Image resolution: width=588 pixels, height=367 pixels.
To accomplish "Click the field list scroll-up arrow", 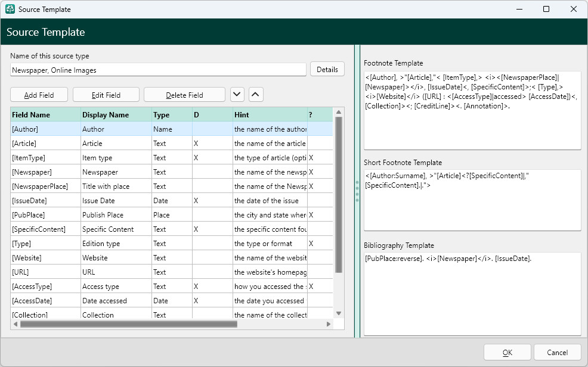I will tap(339, 112).
